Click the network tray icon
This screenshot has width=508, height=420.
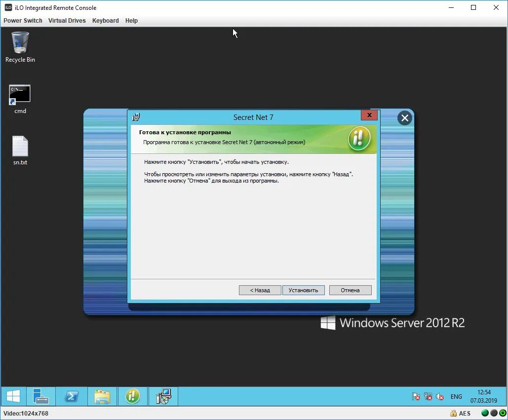click(x=428, y=396)
